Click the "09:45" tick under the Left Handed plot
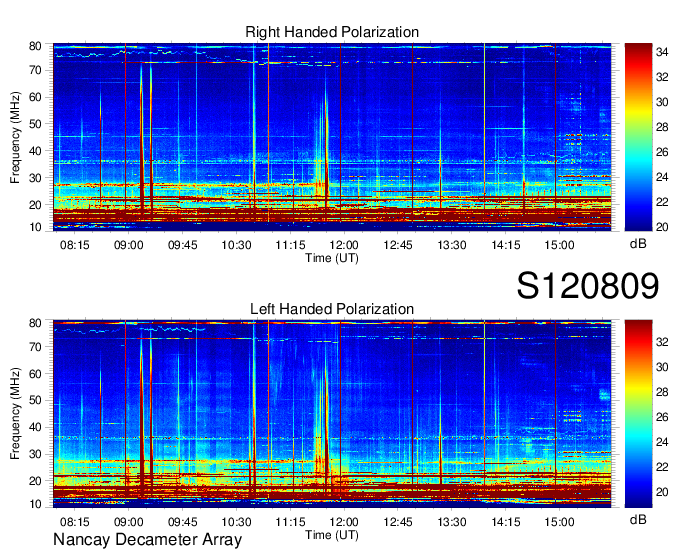Image resolution: width=680 pixels, height=552 pixels. click(x=183, y=522)
